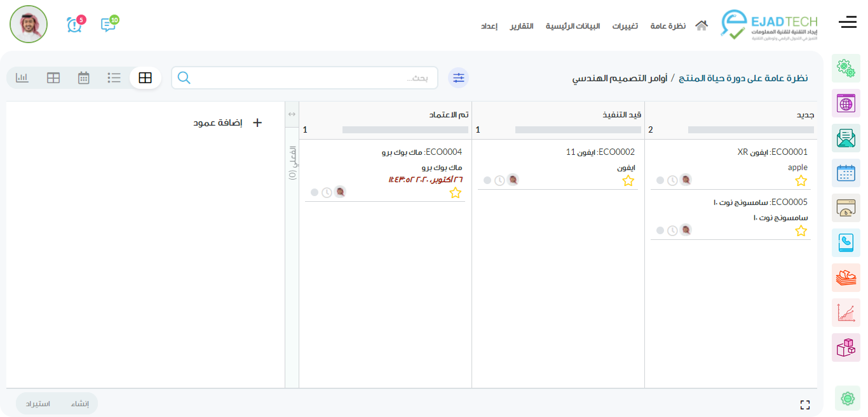Click the home icon in the top bar
The width and height of the screenshot is (868, 417).
coord(701,26)
